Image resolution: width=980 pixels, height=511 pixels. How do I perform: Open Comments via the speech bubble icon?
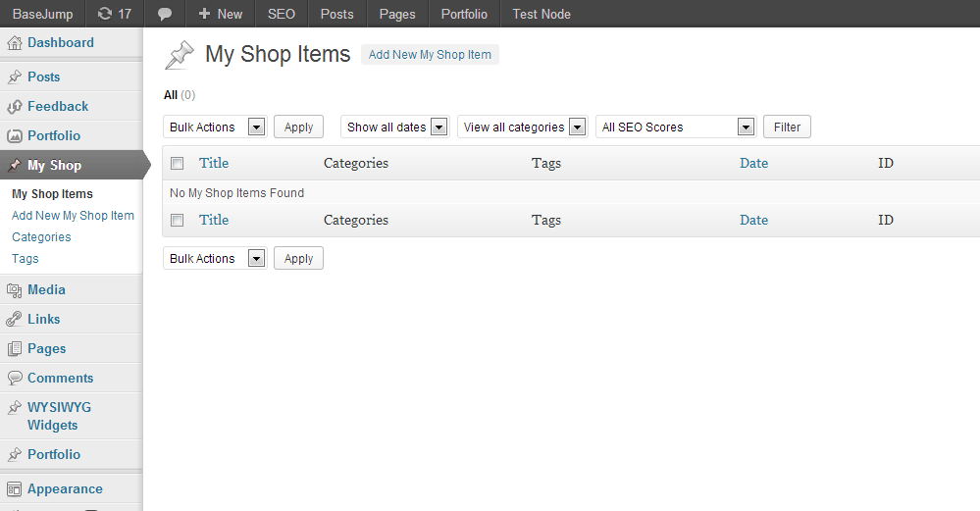[15, 378]
